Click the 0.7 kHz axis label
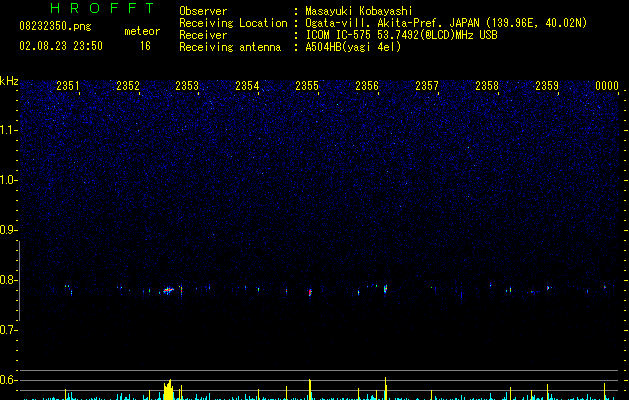 (x=8, y=330)
